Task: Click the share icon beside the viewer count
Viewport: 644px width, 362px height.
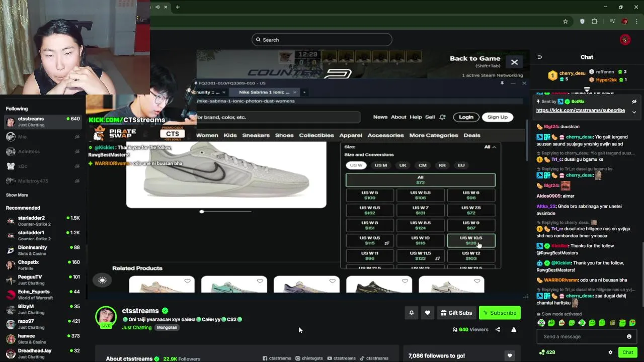Action: click(498, 330)
